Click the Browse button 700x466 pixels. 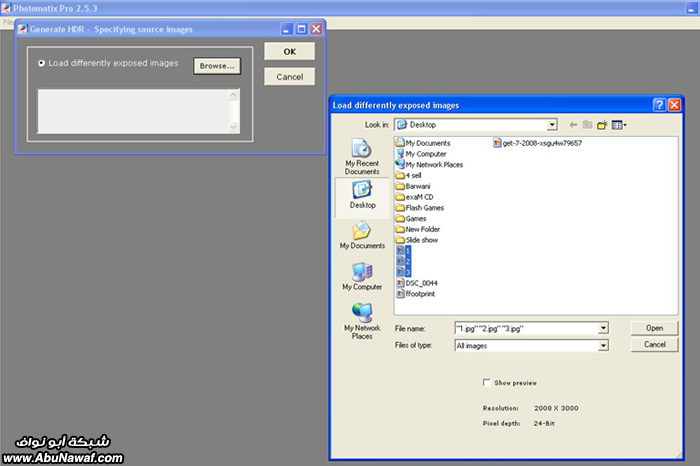pos(216,66)
